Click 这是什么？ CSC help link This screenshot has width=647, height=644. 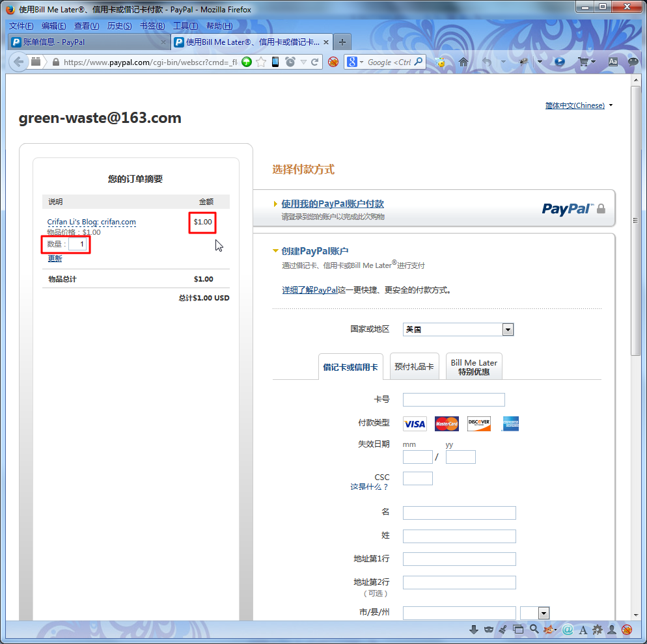point(369,487)
